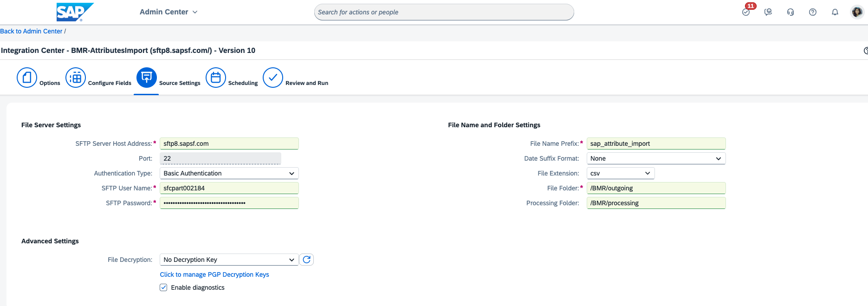Go to the Configure Fields step
The width and height of the screenshot is (868, 306).
point(76,78)
